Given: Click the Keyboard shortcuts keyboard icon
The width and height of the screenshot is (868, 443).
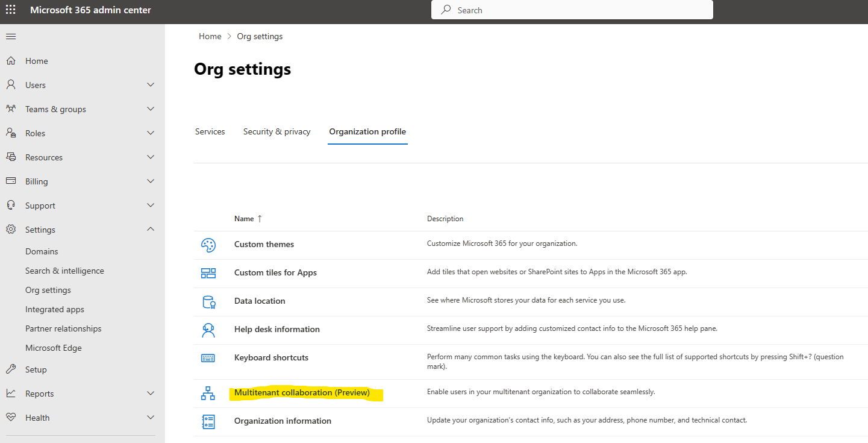Looking at the screenshot, I should pos(208,358).
